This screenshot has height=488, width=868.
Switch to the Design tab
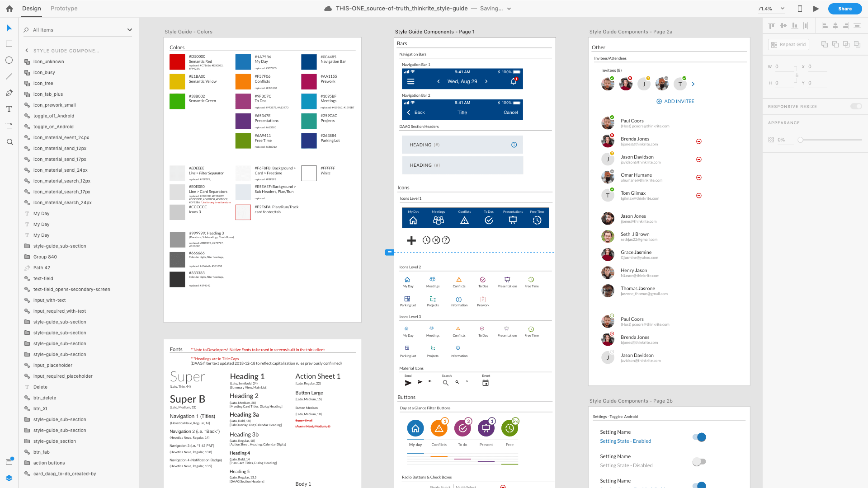[31, 9]
